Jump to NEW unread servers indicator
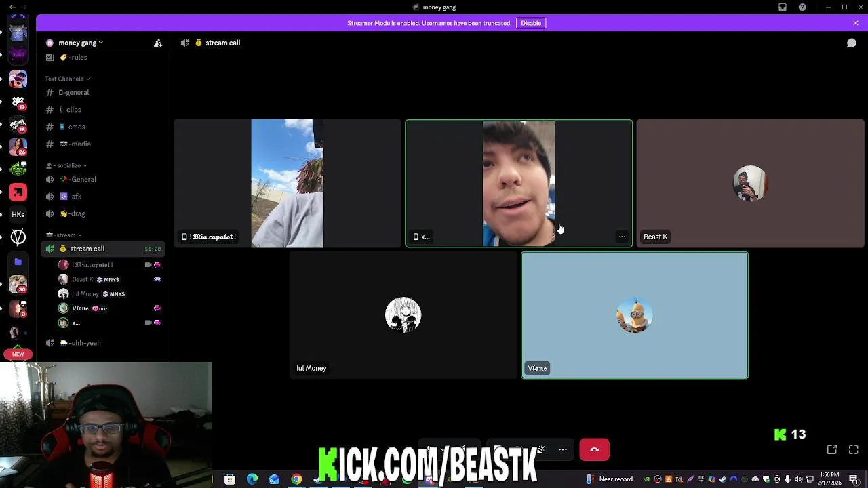Image resolution: width=868 pixels, height=488 pixels. pyautogui.click(x=18, y=354)
